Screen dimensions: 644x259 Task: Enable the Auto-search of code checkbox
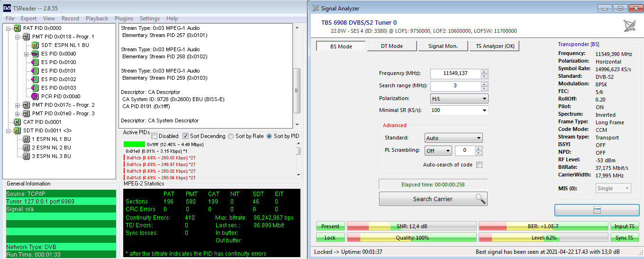[479, 165]
